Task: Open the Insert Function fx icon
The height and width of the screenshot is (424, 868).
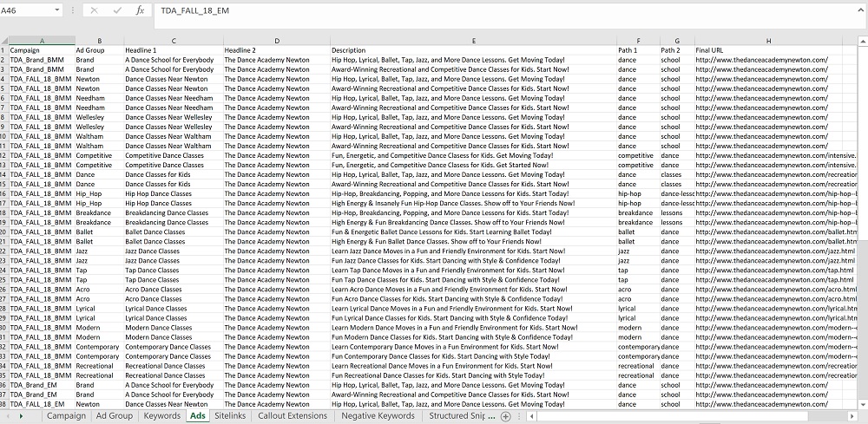Action: tap(140, 10)
